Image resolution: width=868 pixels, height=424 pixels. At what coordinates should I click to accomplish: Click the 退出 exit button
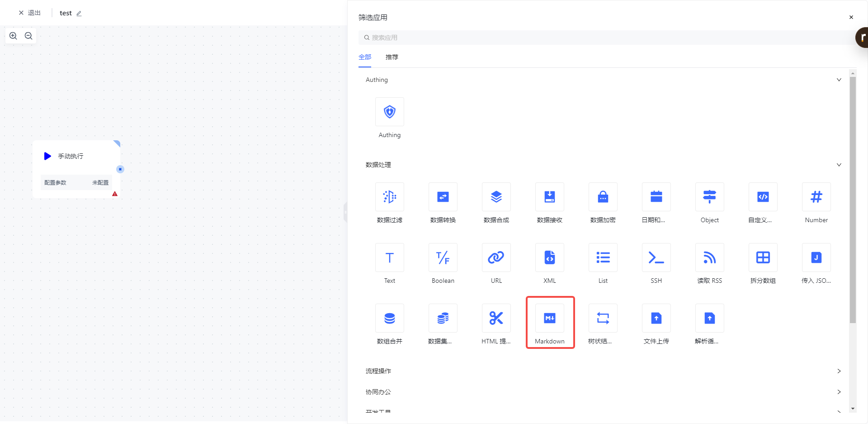point(30,13)
